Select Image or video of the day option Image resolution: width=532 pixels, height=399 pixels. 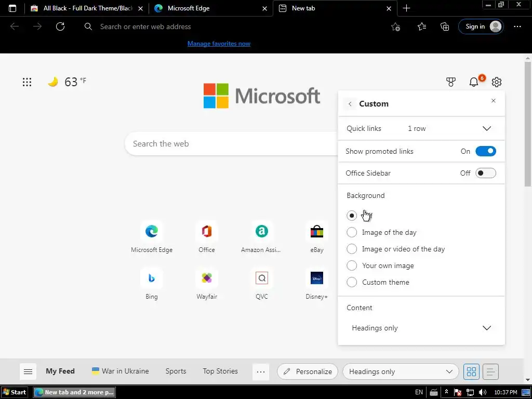pyautogui.click(x=352, y=249)
